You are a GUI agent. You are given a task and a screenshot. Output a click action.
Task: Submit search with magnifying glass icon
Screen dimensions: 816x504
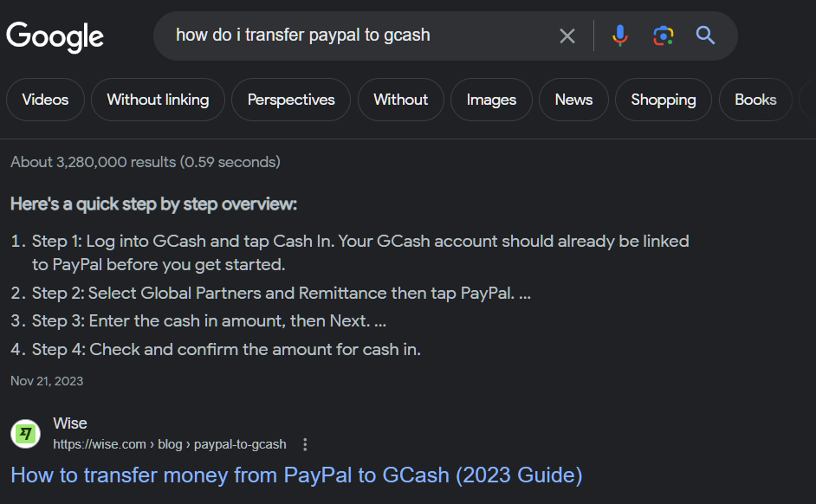click(x=706, y=36)
